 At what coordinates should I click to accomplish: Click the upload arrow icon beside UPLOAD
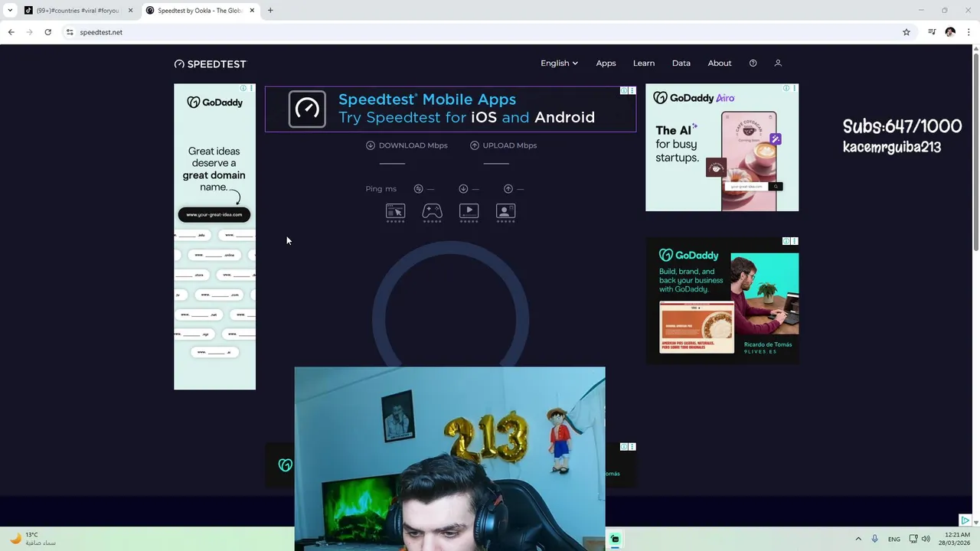coord(475,145)
